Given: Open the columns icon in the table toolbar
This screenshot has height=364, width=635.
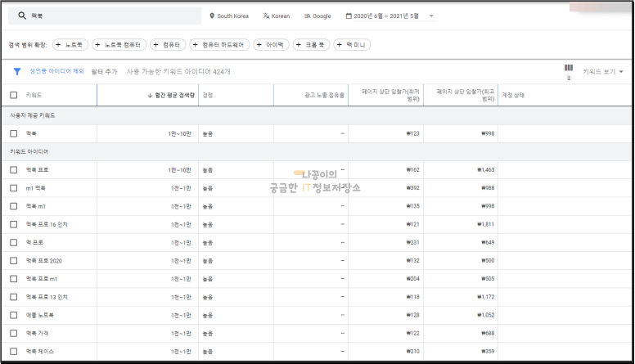Looking at the screenshot, I should pos(569,68).
